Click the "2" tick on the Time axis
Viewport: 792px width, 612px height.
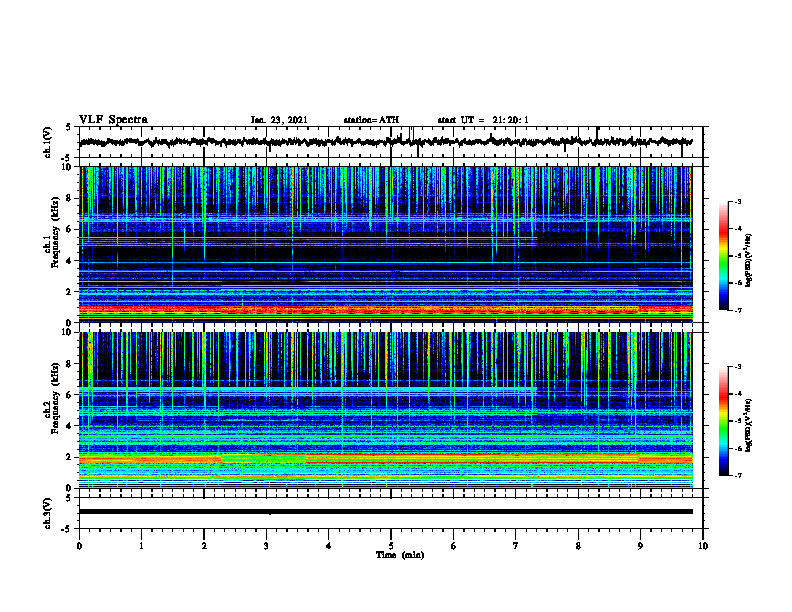(x=204, y=546)
